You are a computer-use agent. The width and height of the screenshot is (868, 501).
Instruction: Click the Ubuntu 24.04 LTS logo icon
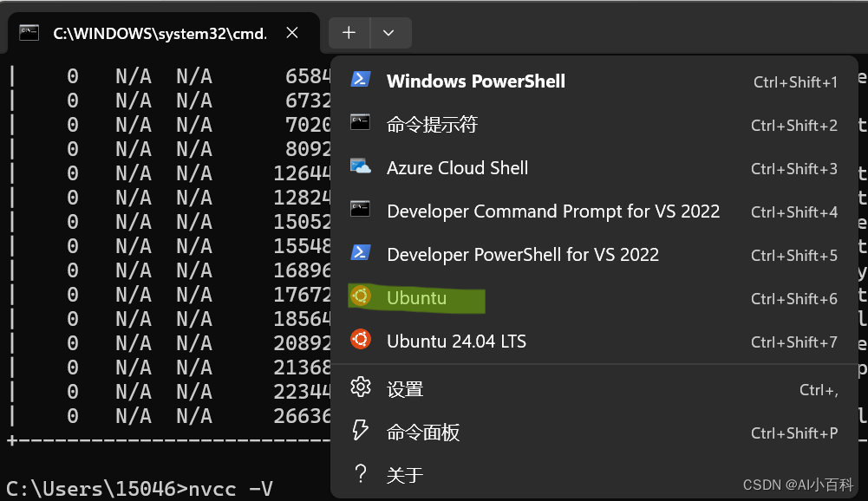tap(361, 340)
